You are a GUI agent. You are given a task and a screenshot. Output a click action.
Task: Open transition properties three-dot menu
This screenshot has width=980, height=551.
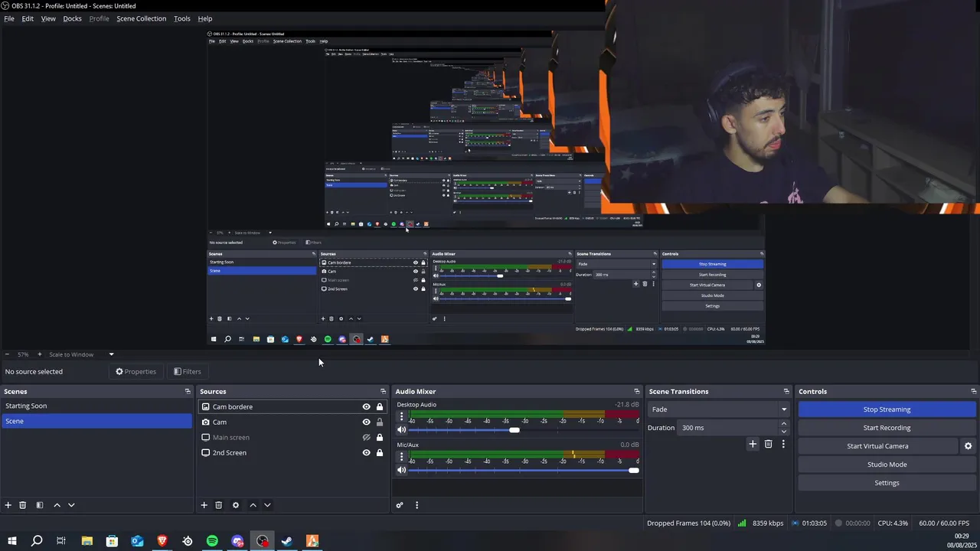[783, 444]
